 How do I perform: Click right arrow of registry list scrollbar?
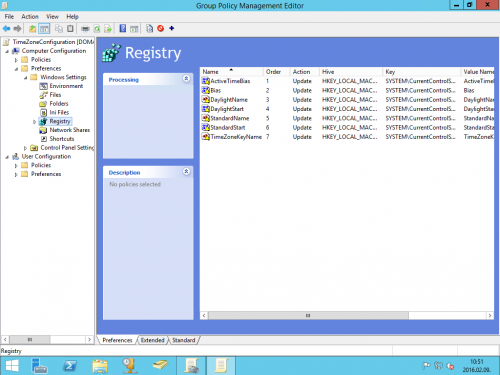pos(490,315)
